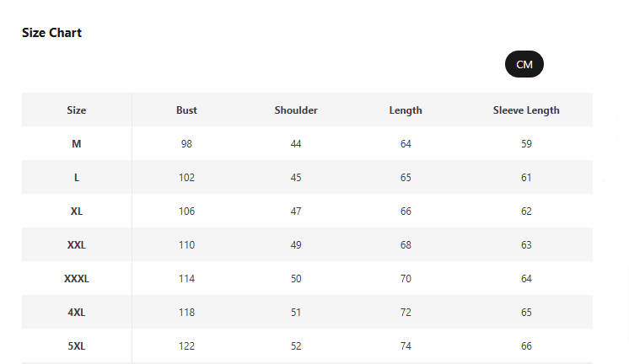Toggle the CM unit button
629x364 pixels.
(524, 64)
